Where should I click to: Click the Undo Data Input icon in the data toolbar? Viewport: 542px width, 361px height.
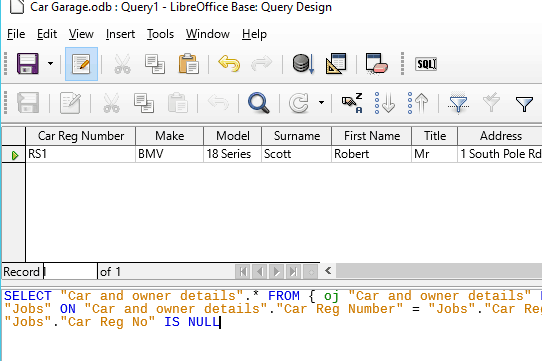click(x=218, y=103)
